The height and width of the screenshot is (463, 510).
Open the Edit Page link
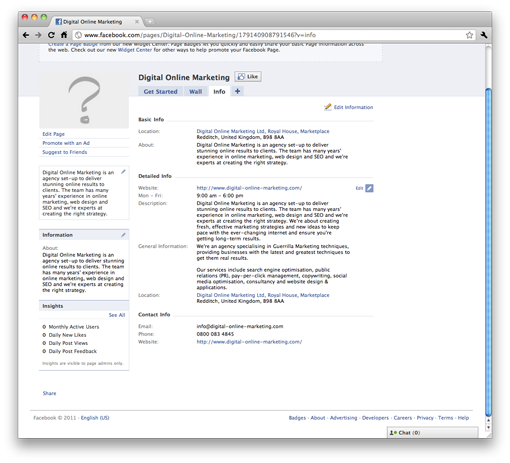tap(53, 134)
